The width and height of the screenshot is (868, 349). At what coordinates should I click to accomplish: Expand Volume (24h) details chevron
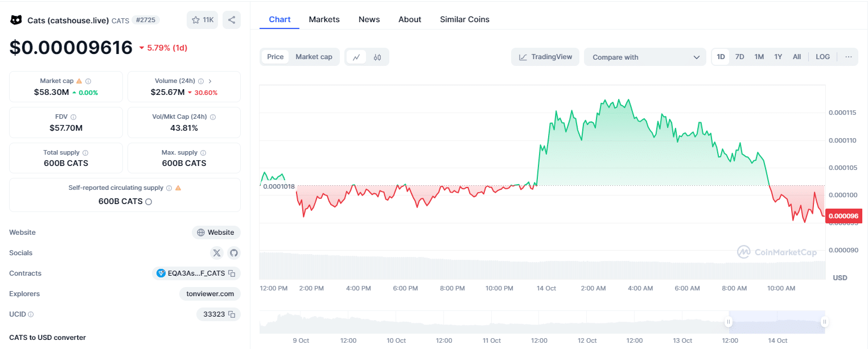[209, 81]
